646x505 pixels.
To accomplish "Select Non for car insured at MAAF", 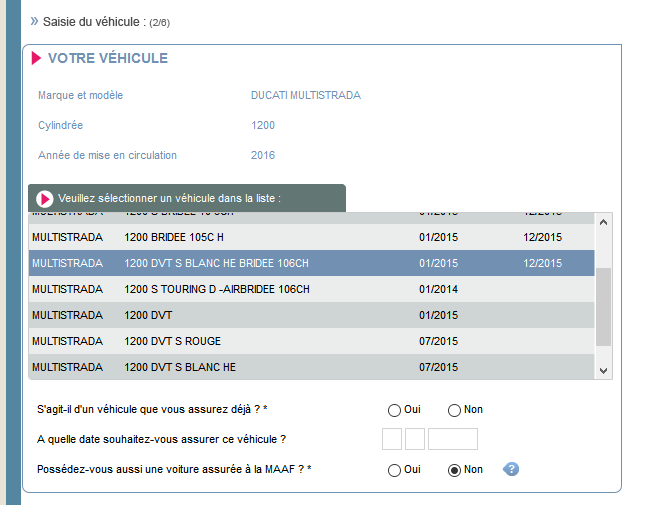I will click(454, 470).
